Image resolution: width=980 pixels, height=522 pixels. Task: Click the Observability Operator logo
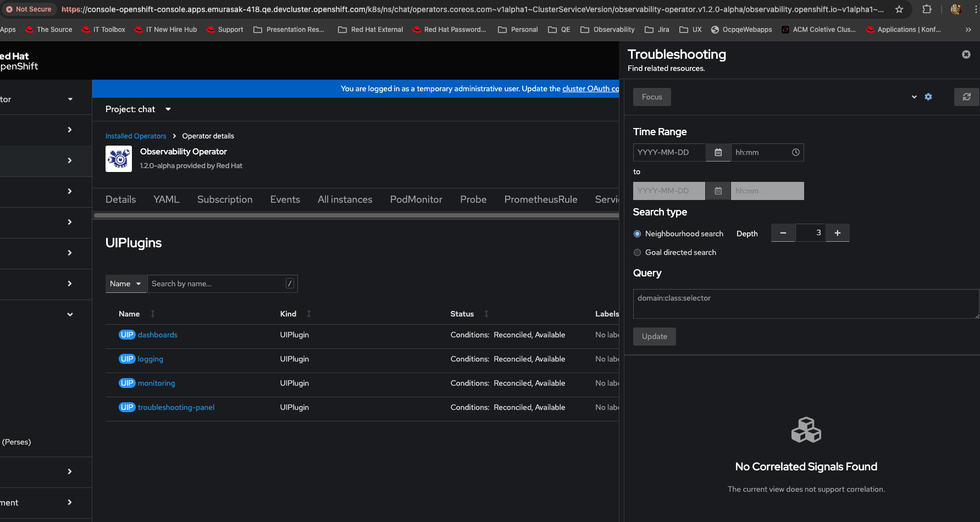point(119,159)
